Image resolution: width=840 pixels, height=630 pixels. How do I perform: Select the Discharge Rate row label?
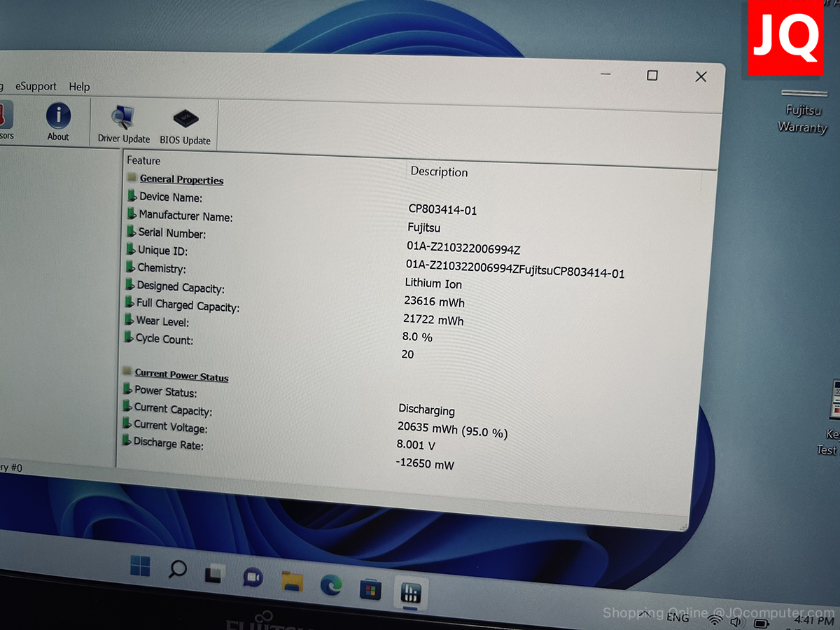click(x=169, y=443)
